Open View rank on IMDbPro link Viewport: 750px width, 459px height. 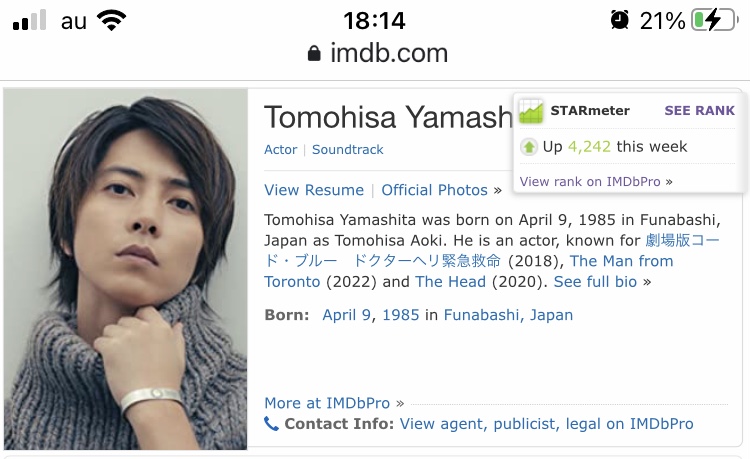(590, 181)
